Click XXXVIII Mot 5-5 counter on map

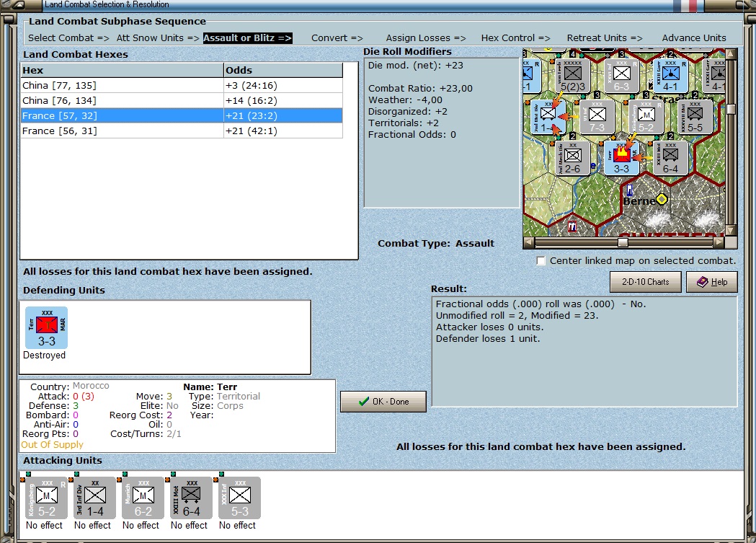coord(695,117)
